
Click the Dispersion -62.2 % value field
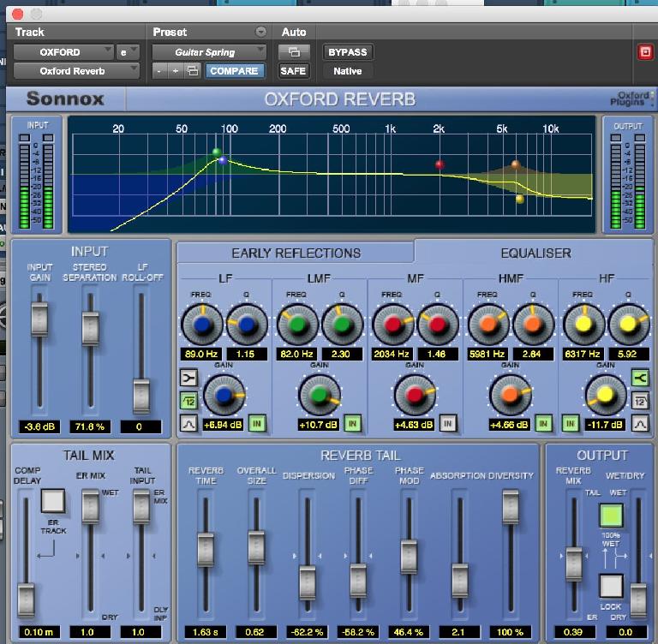point(308,632)
